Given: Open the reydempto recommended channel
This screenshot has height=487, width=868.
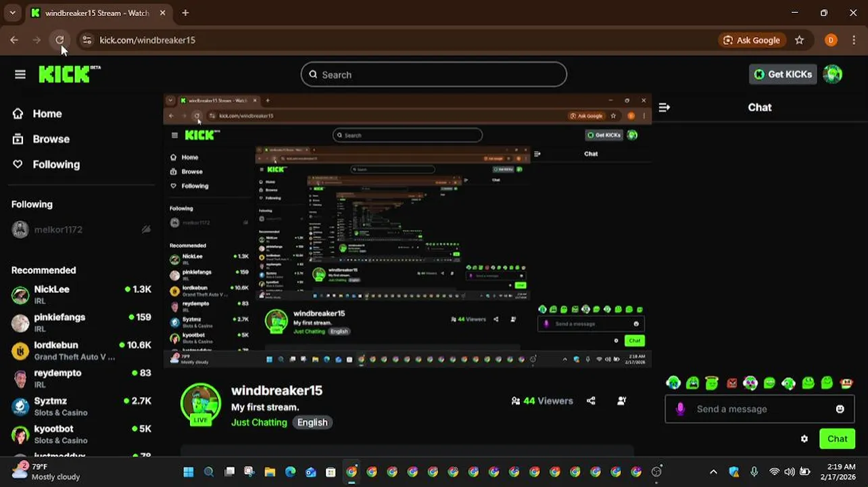Looking at the screenshot, I should click(x=81, y=378).
